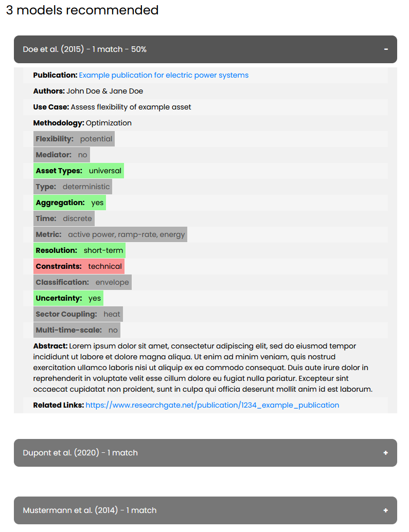Expand the Mustermann et al. (2014) panel
Screen dimensions: 409x532
(205, 510)
